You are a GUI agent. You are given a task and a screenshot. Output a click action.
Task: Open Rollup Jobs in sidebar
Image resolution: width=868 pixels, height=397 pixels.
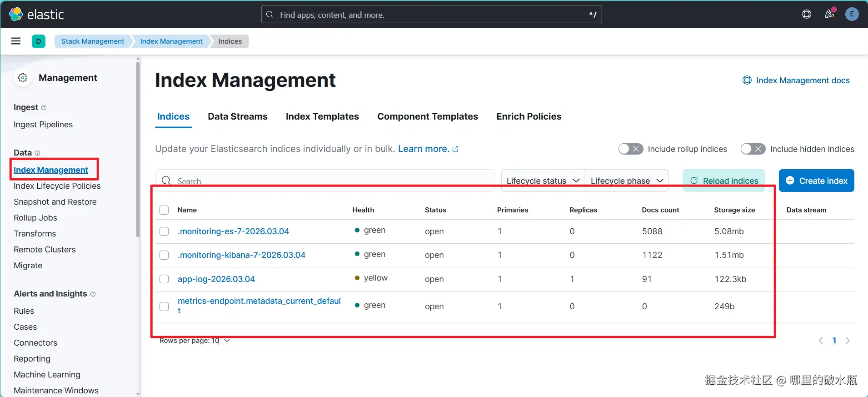tap(35, 218)
